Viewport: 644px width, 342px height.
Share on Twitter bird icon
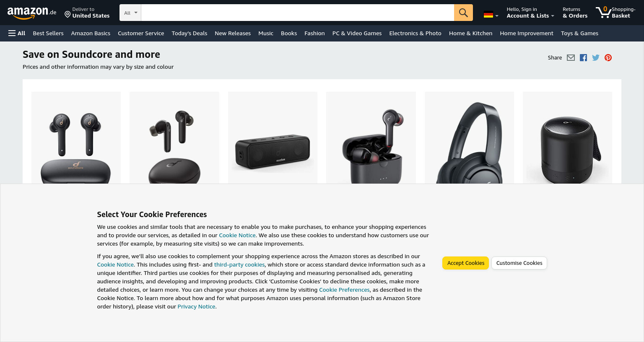(x=595, y=58)
